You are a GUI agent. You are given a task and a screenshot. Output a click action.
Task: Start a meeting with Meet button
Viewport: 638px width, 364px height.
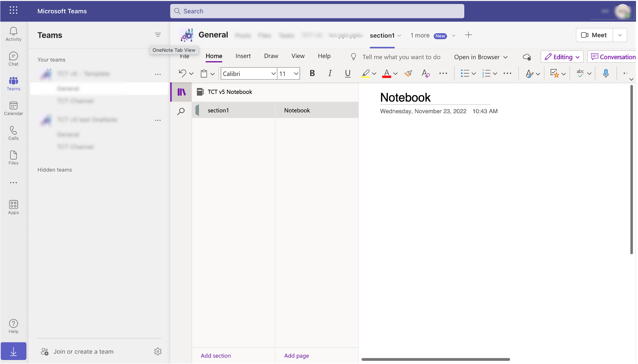point(594,35)
